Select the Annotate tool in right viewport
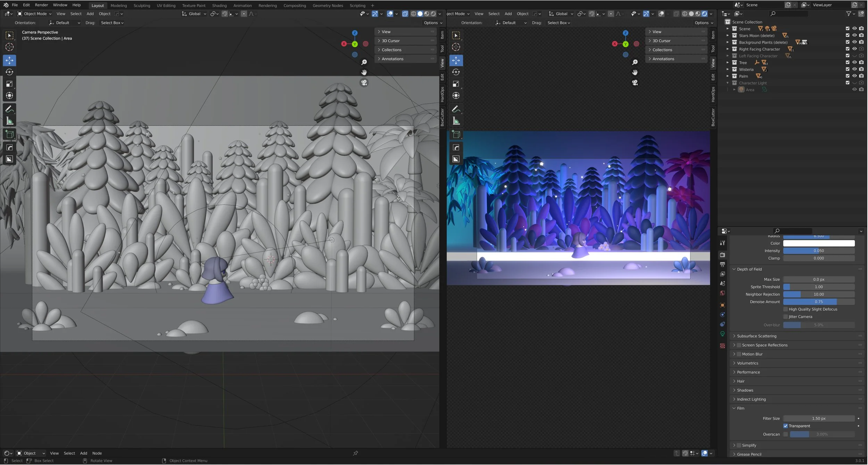Viewport: 868px width, 465px height. [x=456, y=109]
